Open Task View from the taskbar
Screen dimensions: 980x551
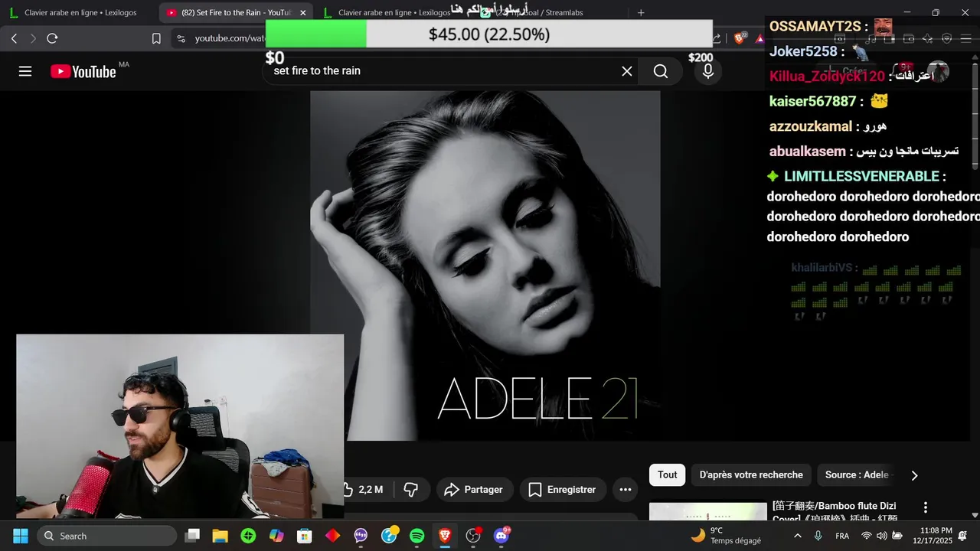pos(192,536)
